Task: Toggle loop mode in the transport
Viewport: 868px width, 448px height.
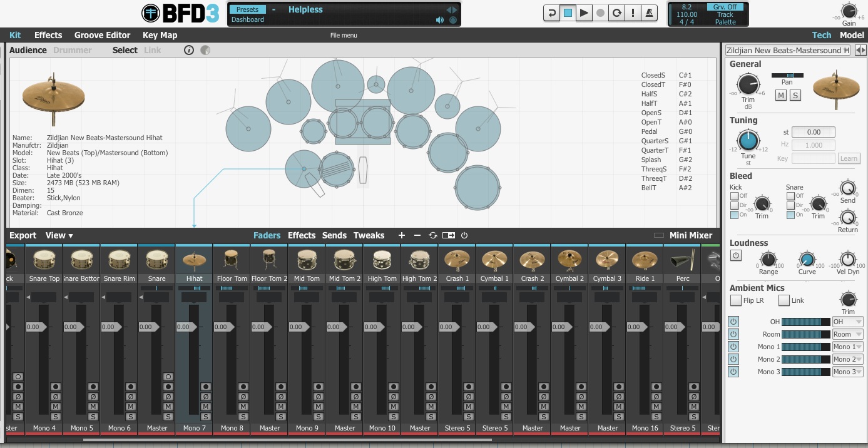Action: coord(617,13)
